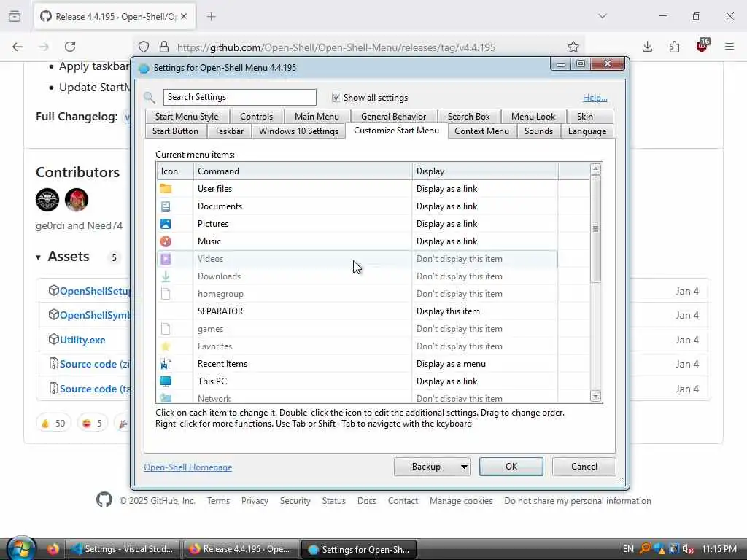The image size is (747, 560).
Task: Click the scroll down arrow of items list
Action: click(x=595, y=396)
